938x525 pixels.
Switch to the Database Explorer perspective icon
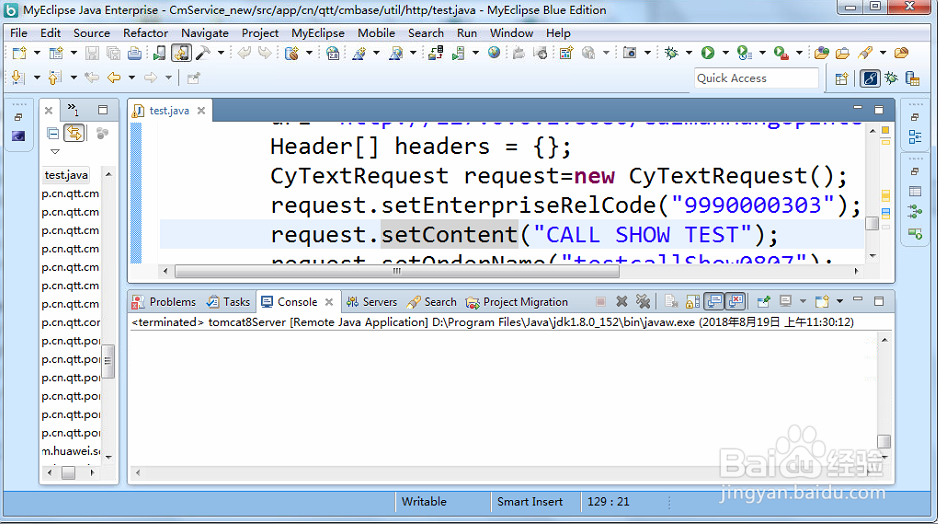[912, 78]
